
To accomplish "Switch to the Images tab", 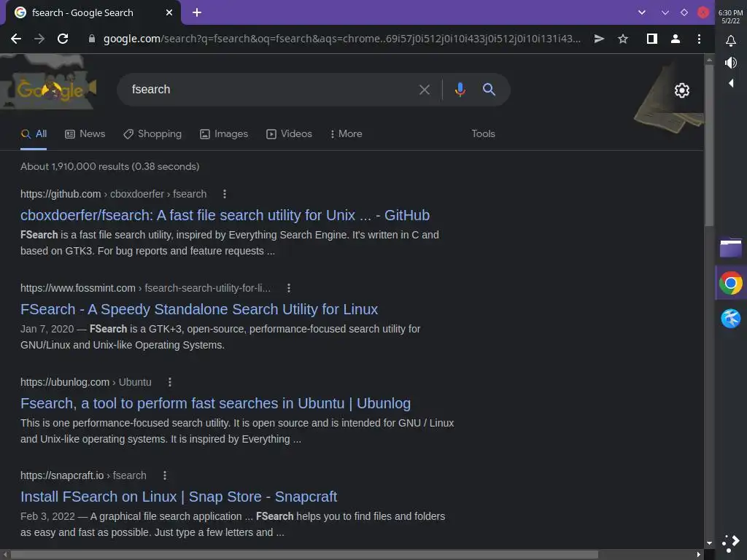I will pos(224,134).
